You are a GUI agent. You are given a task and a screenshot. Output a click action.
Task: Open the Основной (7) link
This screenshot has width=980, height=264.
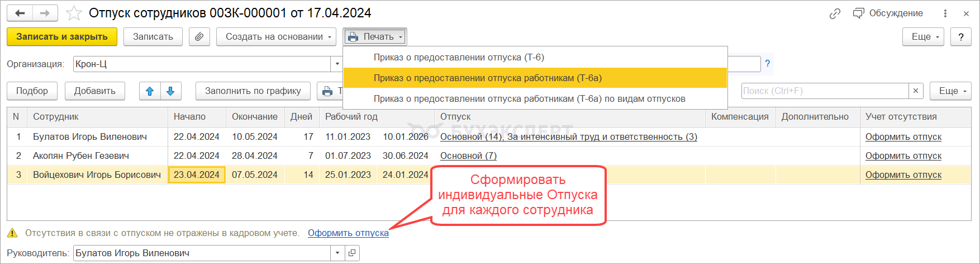(468, 155)
